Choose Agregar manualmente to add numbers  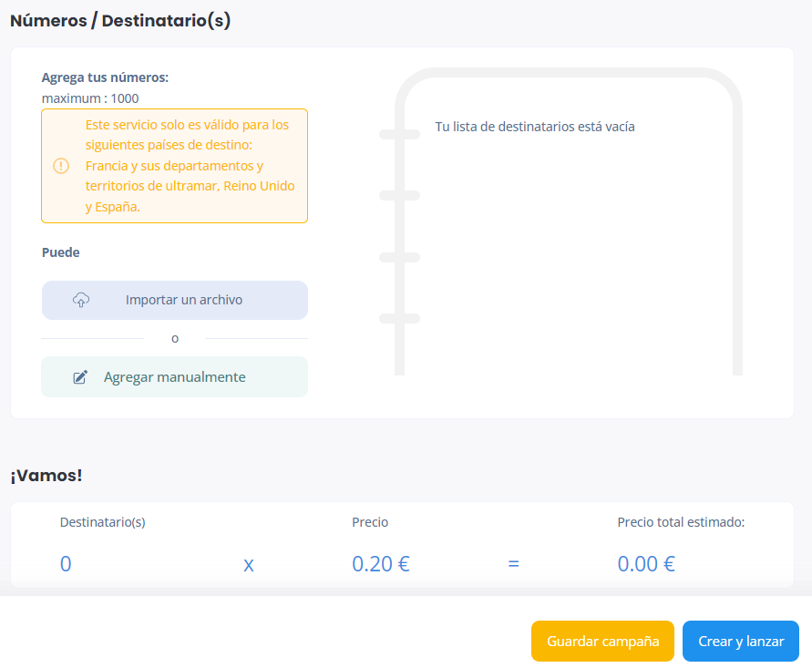(x=174, y=377)
